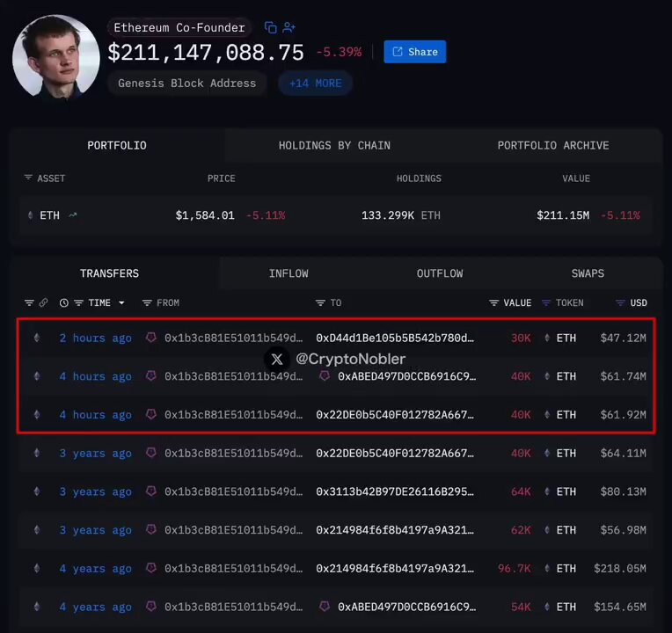The image size is (672, 633).
Task: Filter the TOKEN column
Action: (x=546, y=302)
